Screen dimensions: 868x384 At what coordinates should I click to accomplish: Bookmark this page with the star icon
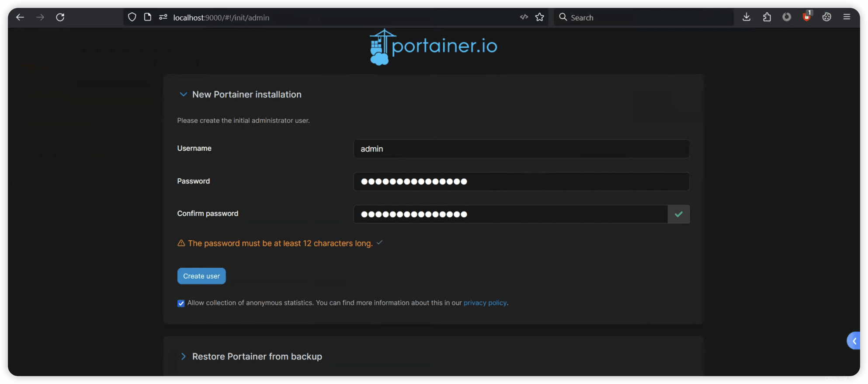coord(540,17)
